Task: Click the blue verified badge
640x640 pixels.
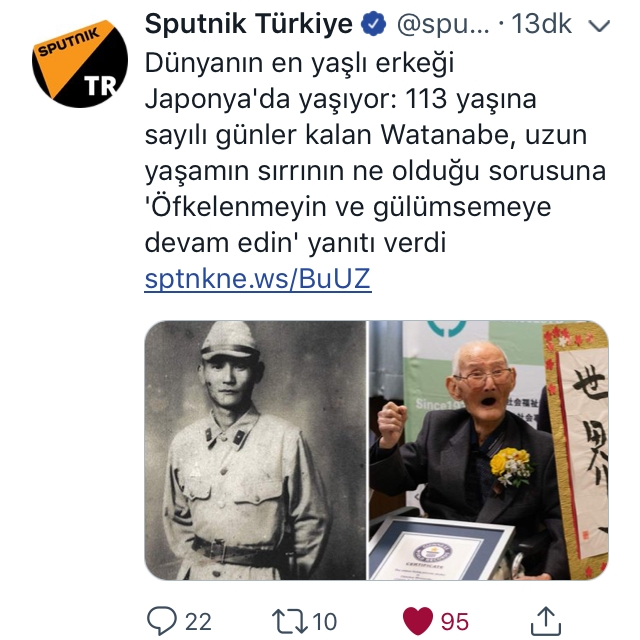Action: point(373,24)
